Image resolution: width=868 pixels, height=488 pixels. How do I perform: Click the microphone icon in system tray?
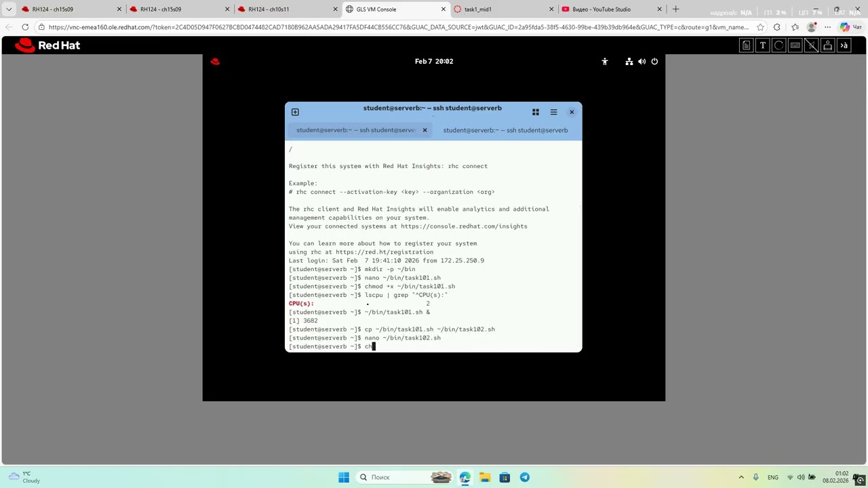[755, 477]
